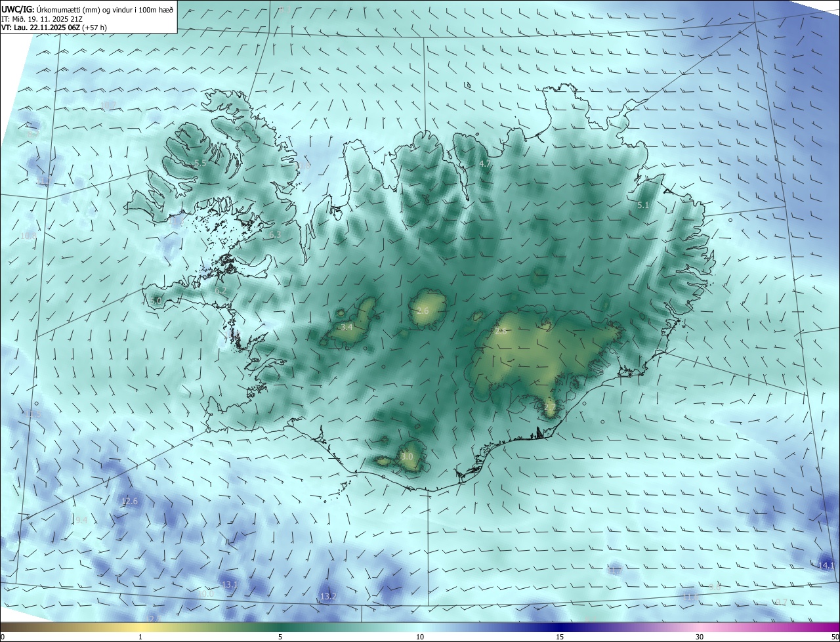
Task: Click the 5.1 value in northeast Iceland
Action: click(x=643, y=205)
